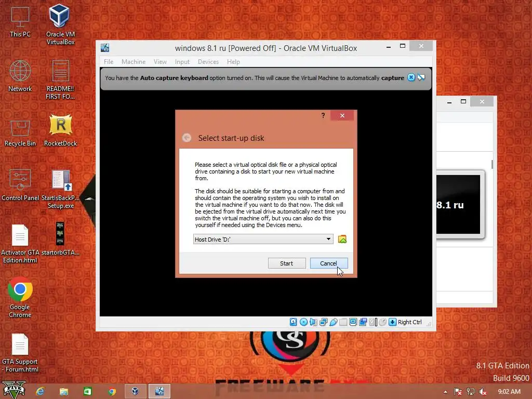Open the Host Drive 'D:' dropdown
The width and height of the screenshot is (532, 399).
point(263,239)
